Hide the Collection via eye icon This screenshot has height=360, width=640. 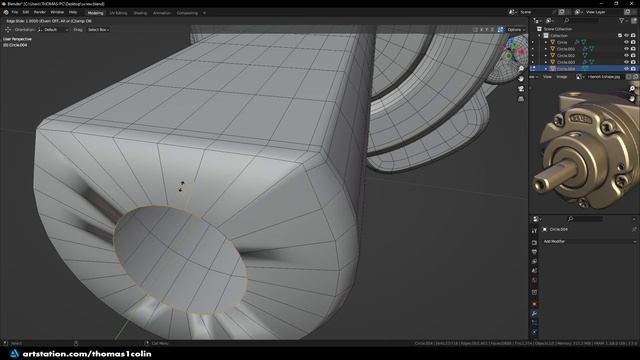click(627, 36)
